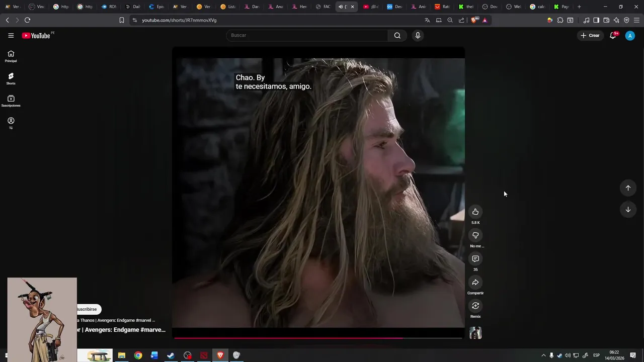Click the translate page icon
The width and height of the screenshot is (644, 362).
pyautogui.click(x=427, y=20)
